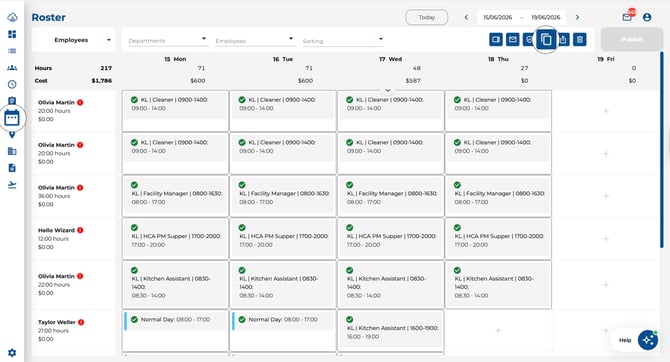Open the Employees filter dropdown
The width and height of the screenshot is (670, 362).
pyautogui.click(x=255, y=41)
